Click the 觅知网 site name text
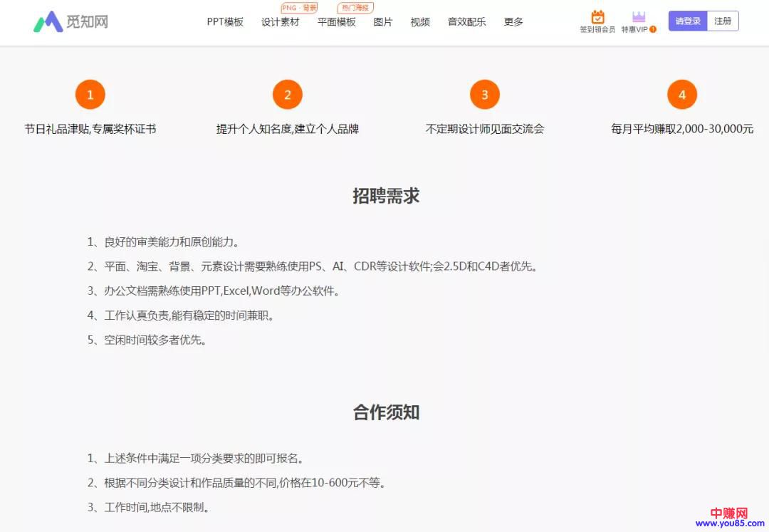Viewport: 769px width, 532px height. click(88, 21)
